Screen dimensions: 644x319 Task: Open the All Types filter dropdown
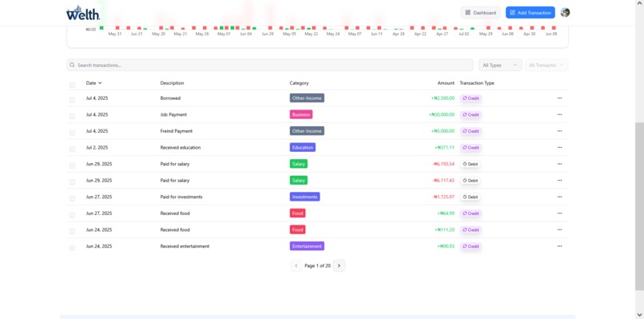(500, 65)
